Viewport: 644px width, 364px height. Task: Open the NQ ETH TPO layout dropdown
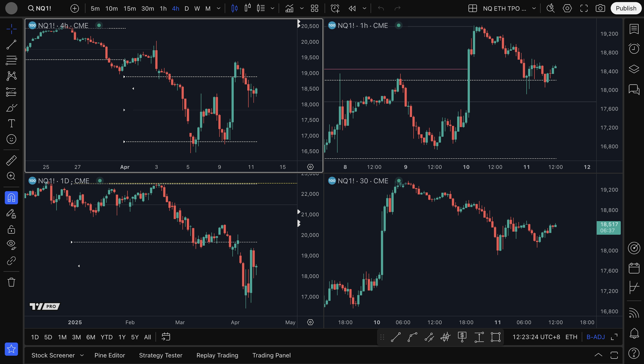coord(534,9)
